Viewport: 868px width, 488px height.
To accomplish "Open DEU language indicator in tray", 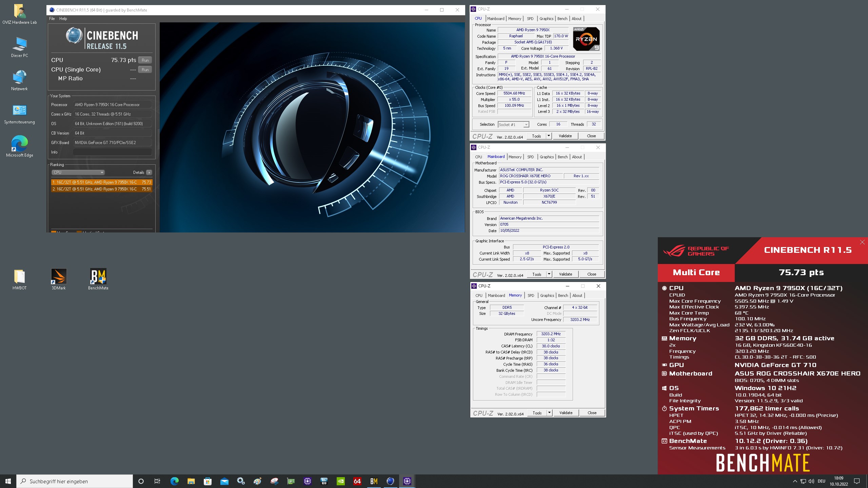I will click(x=822, y=481).
